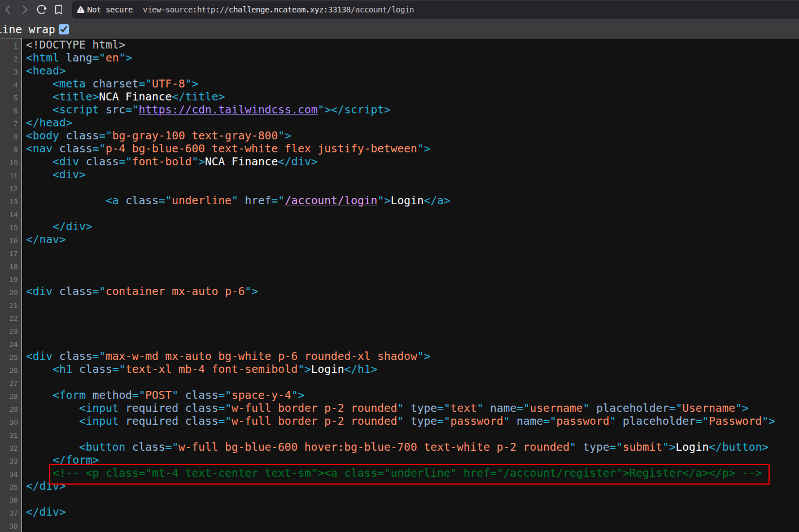Click the commented-out Register link code

[x=407, y=473]
